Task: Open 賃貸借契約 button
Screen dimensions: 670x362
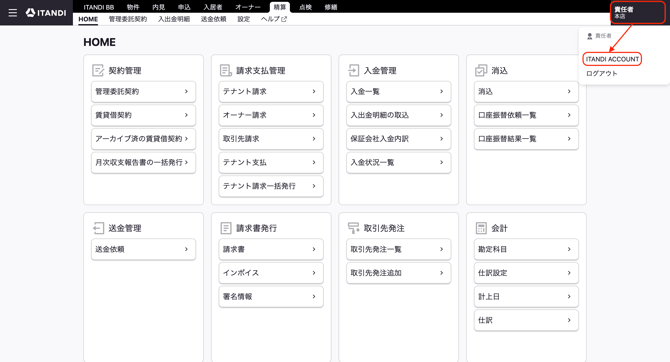Action: pos(143,115)
